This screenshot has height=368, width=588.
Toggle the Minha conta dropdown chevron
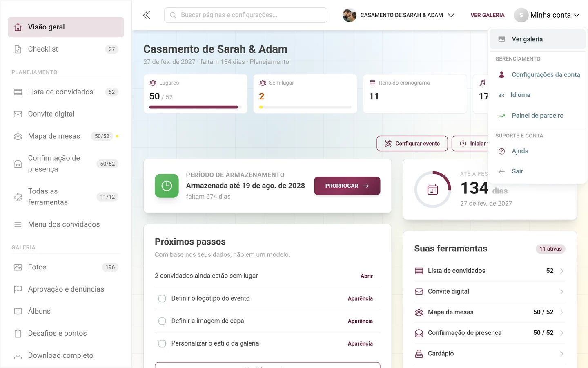click(x=577, y=15)
